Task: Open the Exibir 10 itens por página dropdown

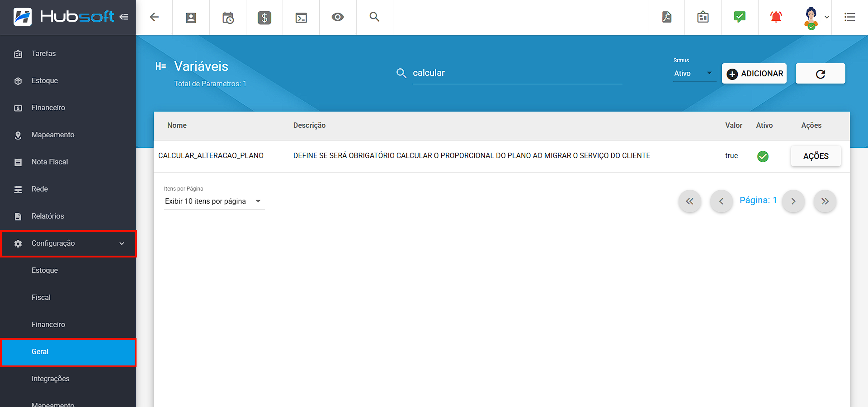Action: click(x=214, y=201)
